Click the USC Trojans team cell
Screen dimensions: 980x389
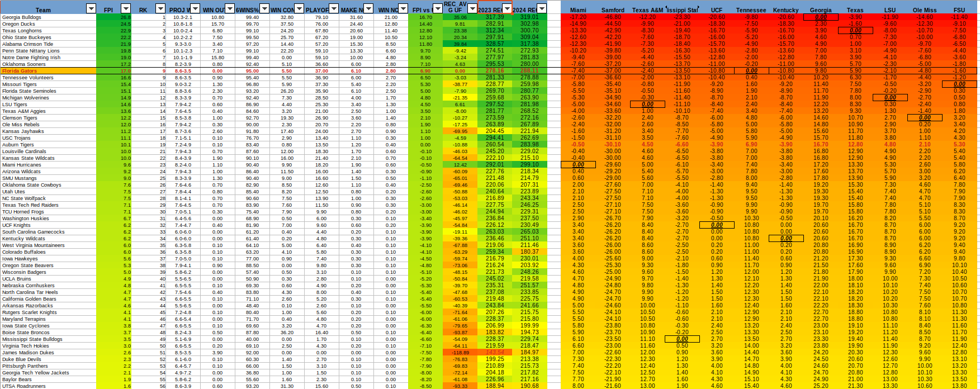click(48, 138)
